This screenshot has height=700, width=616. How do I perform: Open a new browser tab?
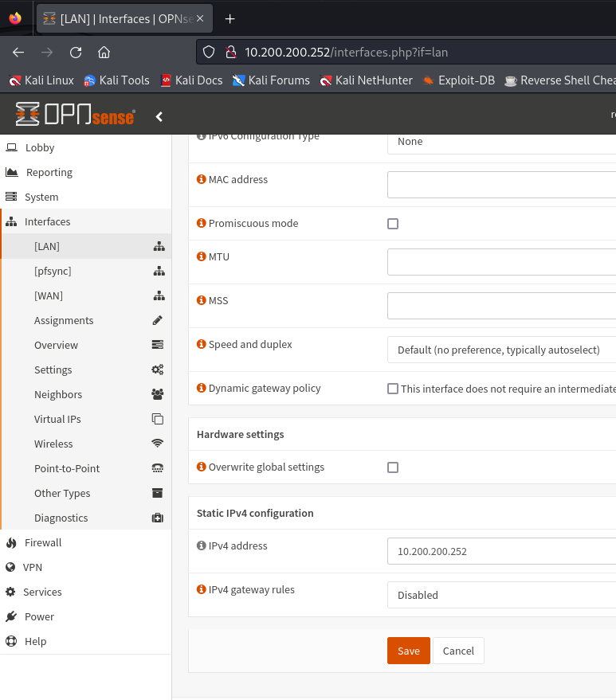[x=230, y=18]
